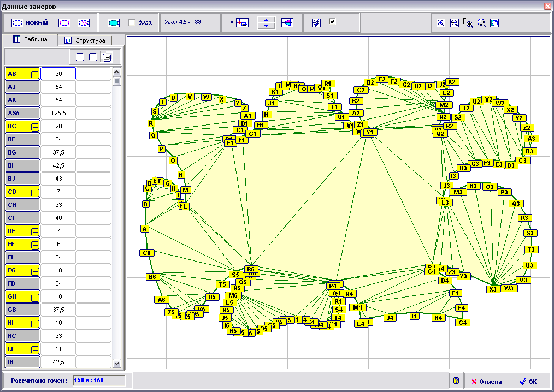Click the lightning recalculate icon
554x392 pixels.
coord(316,22)
